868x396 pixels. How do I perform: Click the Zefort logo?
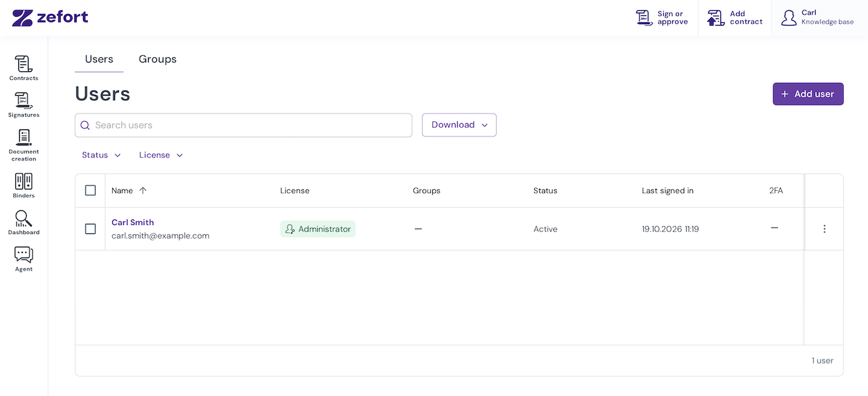pos(50,17)
